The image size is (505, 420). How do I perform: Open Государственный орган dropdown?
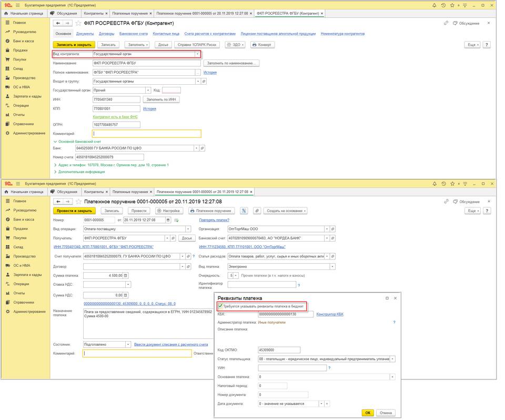pos(148,91)
